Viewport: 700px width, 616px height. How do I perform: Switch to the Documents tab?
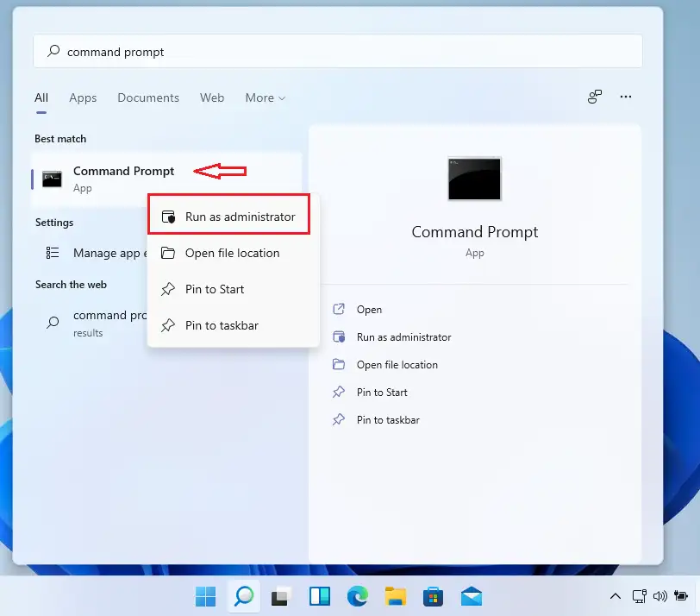[148, 97]
